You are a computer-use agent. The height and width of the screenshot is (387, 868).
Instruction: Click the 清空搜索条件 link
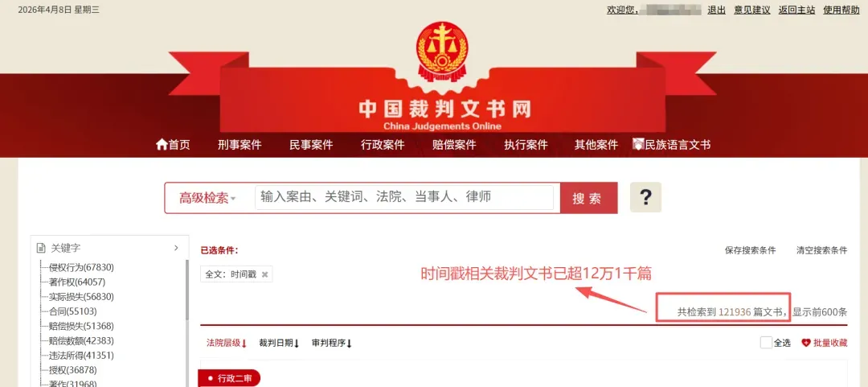pos(821,250)
